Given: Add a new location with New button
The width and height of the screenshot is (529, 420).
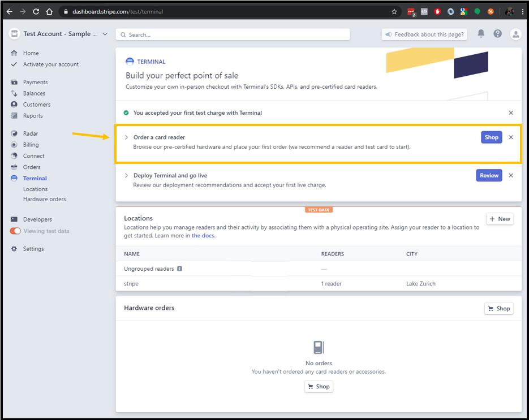Looking at the screenshot, I should (500, 219).
